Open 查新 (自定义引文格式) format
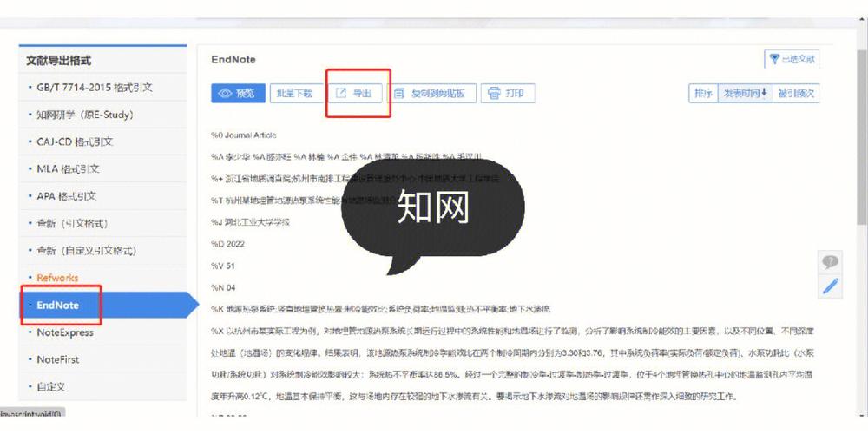Screen dimensions: 868x434 coord(103,250)
